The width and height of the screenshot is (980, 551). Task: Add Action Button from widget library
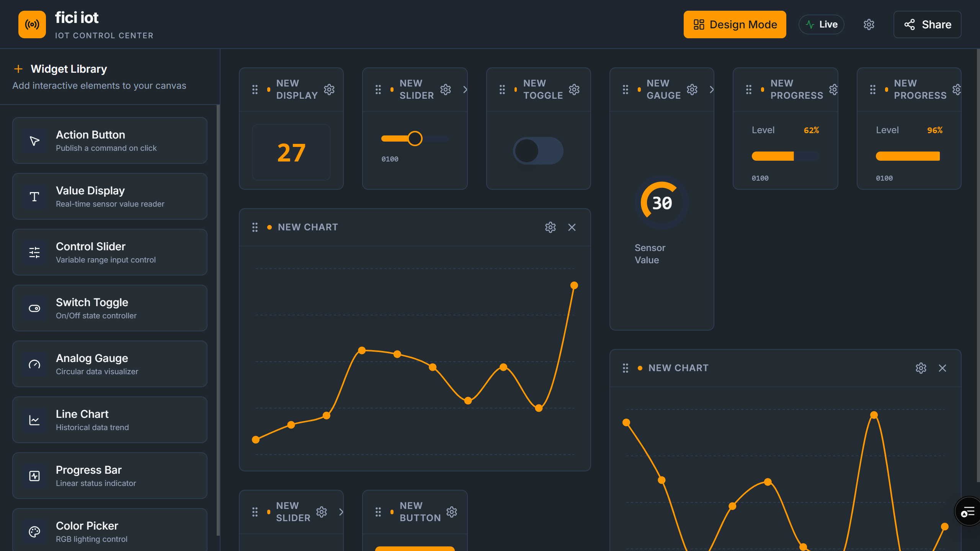point(110,140)
